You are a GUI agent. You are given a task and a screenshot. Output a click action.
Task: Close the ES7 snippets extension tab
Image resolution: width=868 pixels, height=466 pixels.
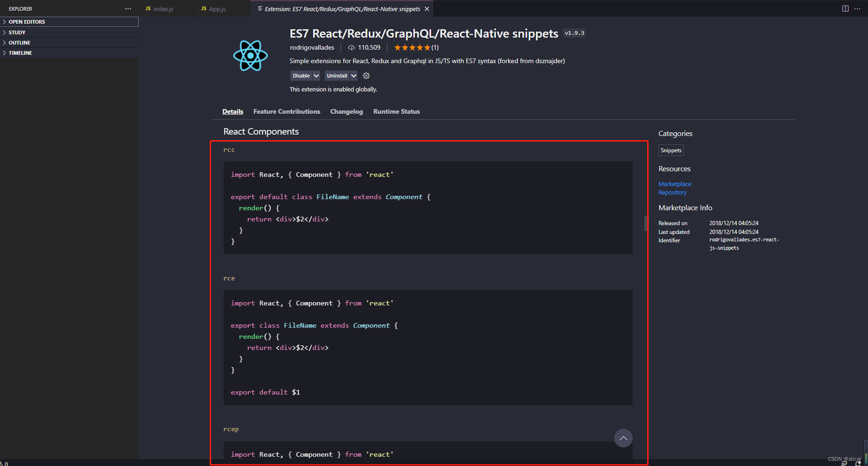[427, 9]
